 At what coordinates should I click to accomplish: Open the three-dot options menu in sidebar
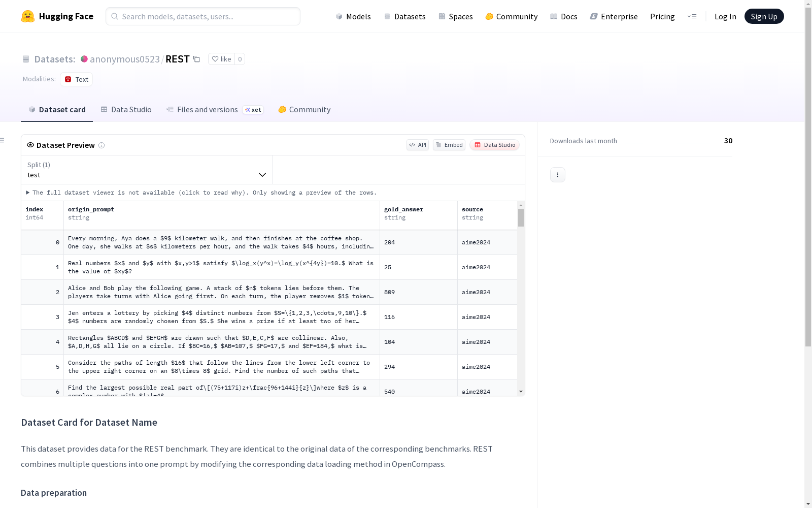tap(558, 175)
